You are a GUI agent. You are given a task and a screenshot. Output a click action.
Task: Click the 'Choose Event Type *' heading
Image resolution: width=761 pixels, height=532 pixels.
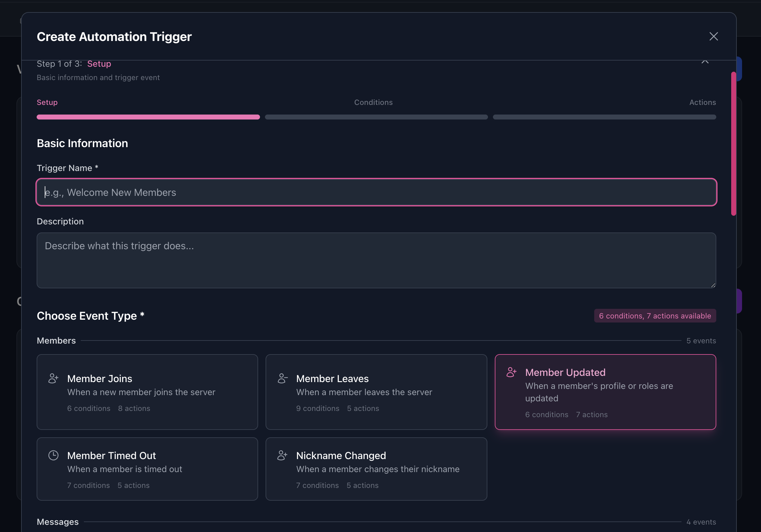[90, 316]
